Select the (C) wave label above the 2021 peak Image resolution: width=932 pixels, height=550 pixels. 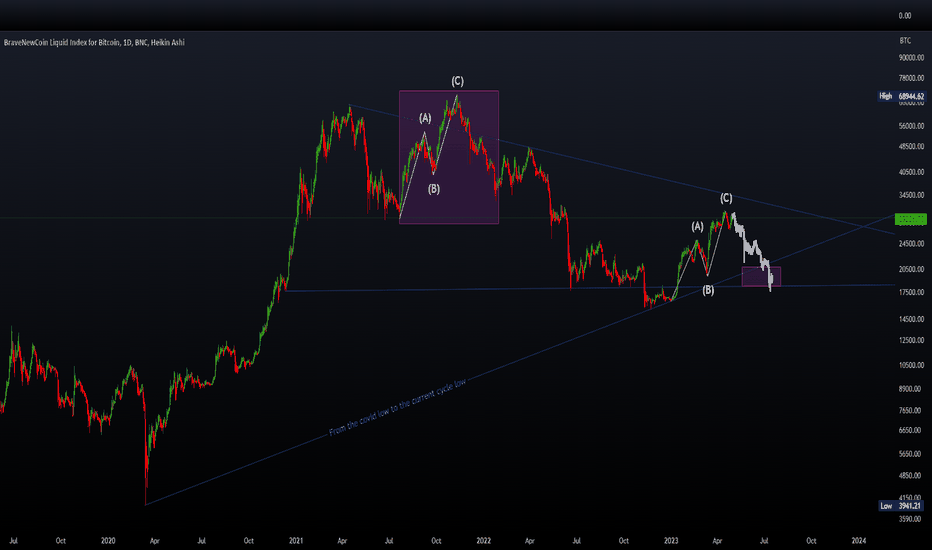click(457, 81)
